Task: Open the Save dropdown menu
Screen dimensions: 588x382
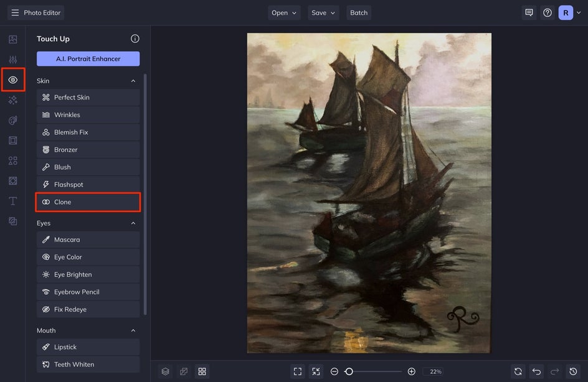Action: coord(323,12)
